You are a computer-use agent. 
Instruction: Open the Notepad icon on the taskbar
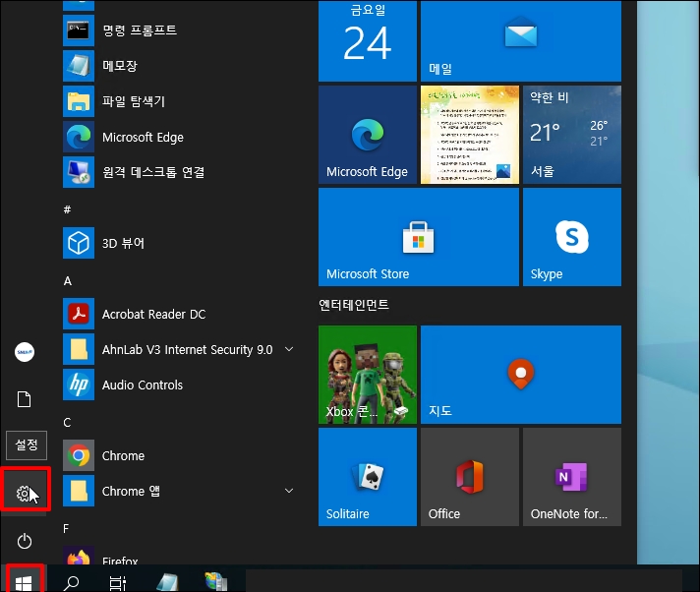[168, 582]
